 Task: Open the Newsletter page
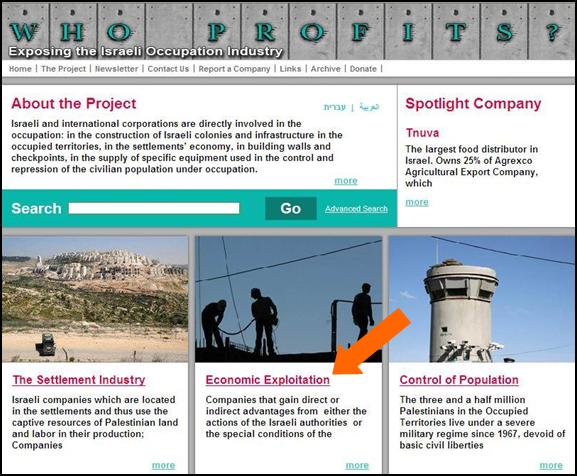point(117,69)
